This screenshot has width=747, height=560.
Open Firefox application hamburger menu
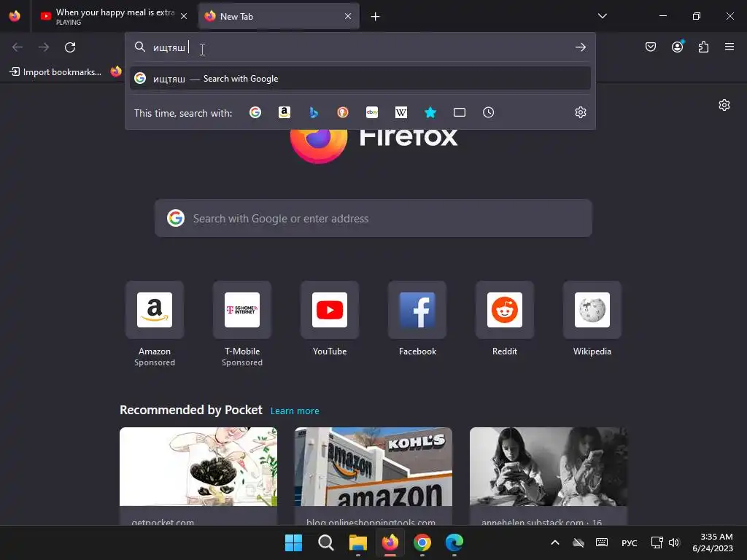[729, 47]
